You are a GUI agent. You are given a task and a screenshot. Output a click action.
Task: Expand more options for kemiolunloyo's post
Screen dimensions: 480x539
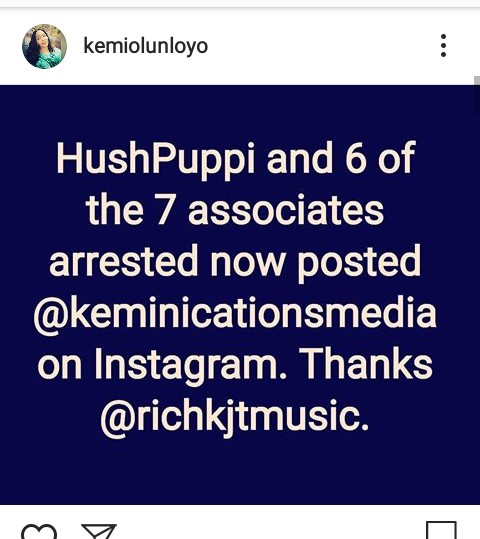pos(443,45)
